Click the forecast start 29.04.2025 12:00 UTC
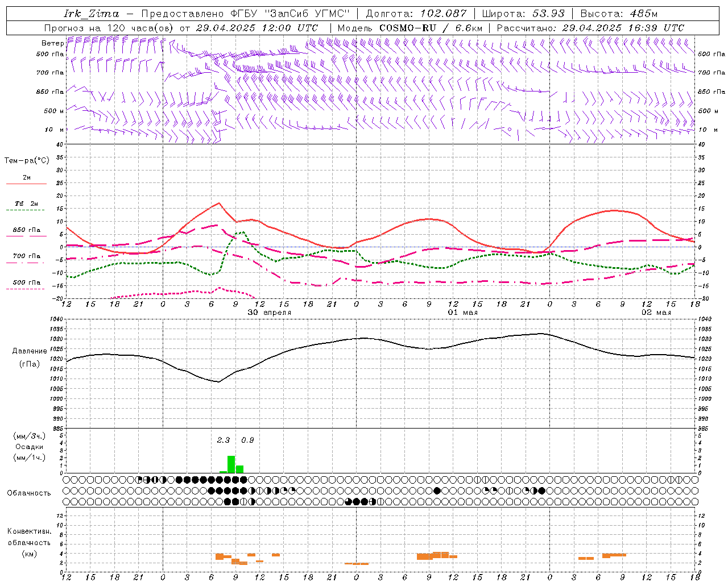 (x=257, y=28)
